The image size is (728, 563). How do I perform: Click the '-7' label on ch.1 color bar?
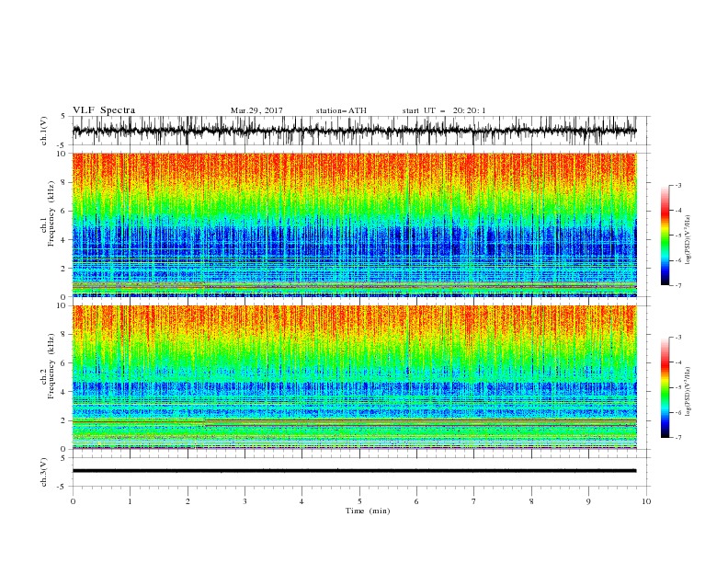pyautogui.click(x=677, y=285)
